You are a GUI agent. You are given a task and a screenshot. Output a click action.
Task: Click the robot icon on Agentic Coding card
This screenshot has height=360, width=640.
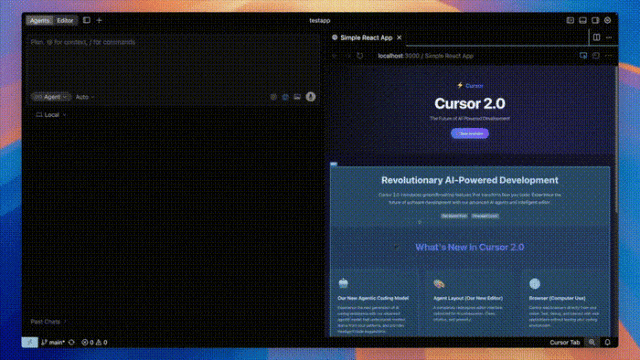pos(343,283)
